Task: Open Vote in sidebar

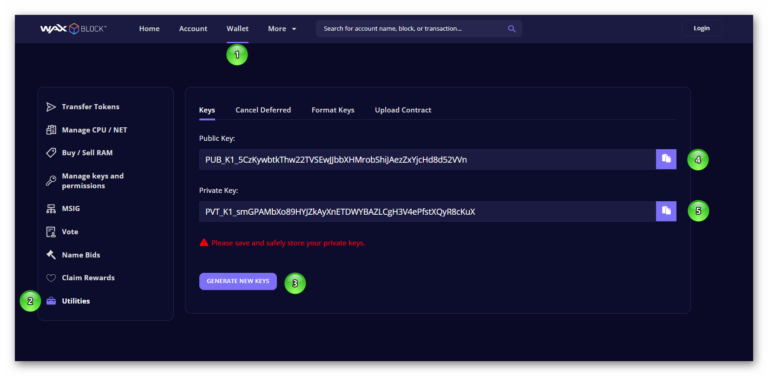Action: tap(70, 232)
